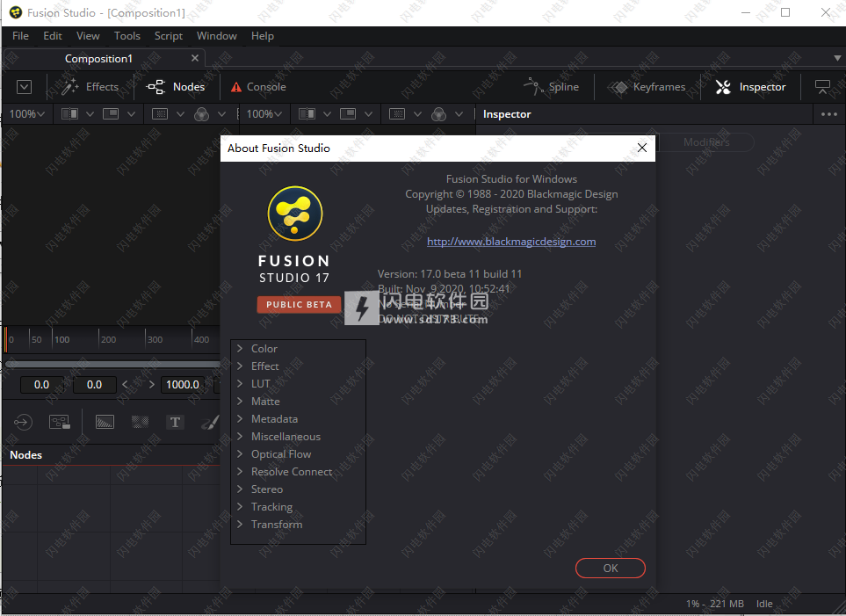Open the Edit menu
The height and width of the screenshot is (616, 846).
click(53, 36)
